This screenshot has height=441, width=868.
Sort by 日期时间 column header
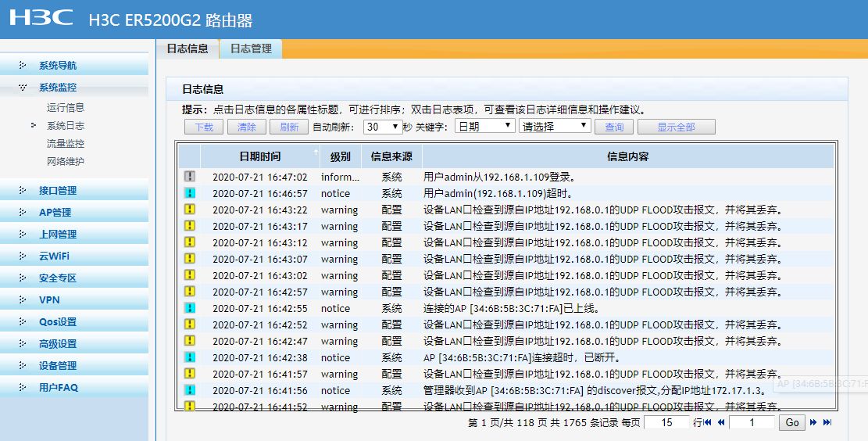click(x=260, y=157)
